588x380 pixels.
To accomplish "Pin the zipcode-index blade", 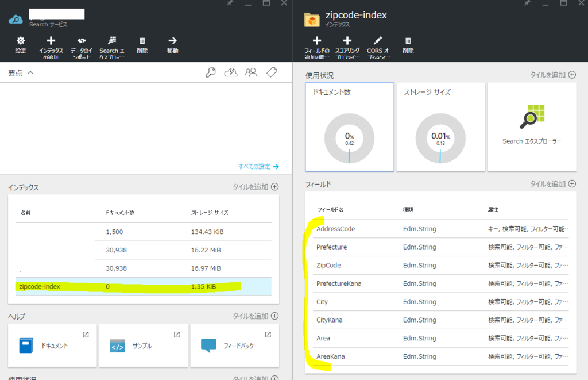I will point(527,3).
